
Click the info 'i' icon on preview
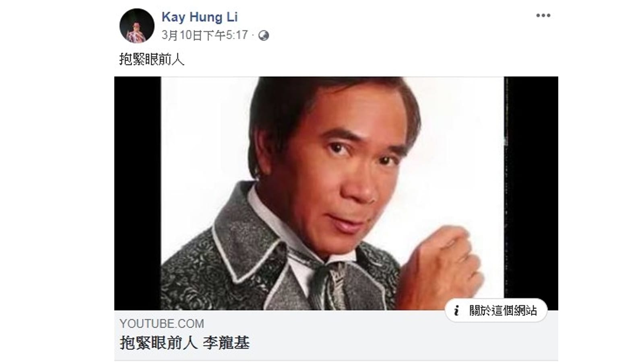tap(456, 311)
